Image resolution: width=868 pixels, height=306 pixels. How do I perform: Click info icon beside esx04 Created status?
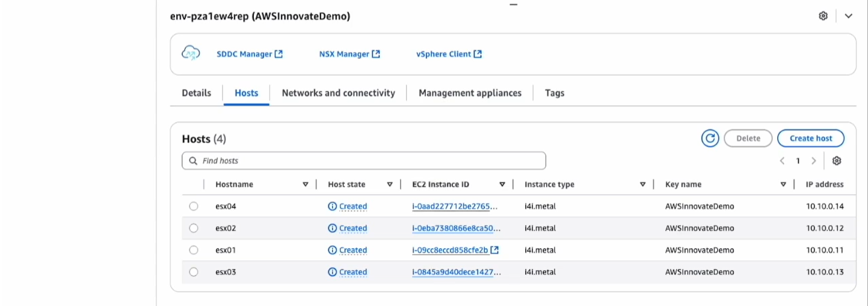click(332, 206)
